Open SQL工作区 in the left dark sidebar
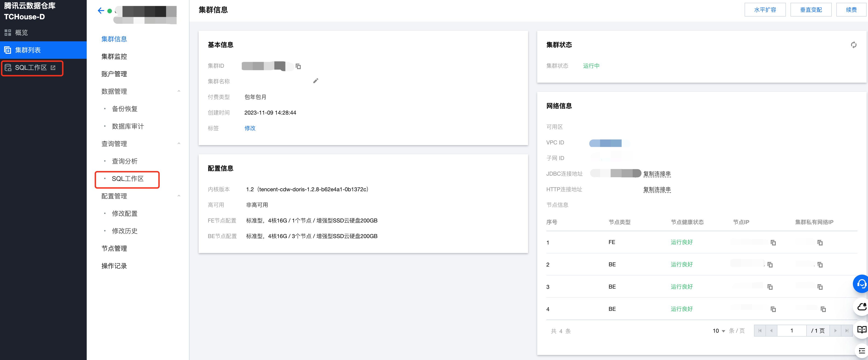This screenshot has height=360, width=868. tap(31, 68)
